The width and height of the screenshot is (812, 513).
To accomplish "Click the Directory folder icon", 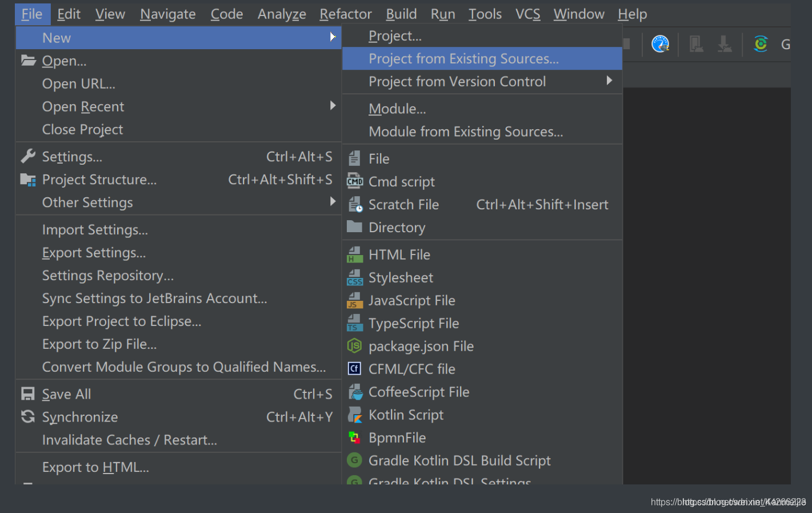I will pos(354,226).
